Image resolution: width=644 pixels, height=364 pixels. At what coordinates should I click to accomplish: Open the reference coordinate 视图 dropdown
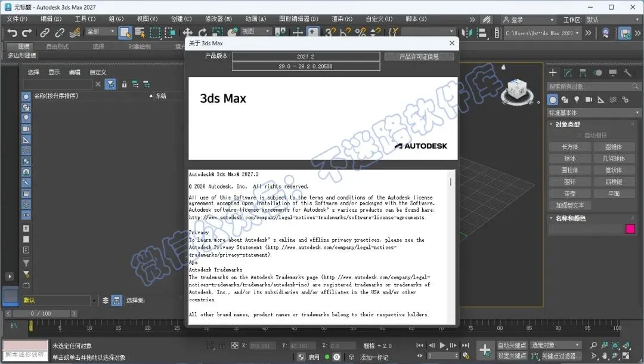(256, 32)
